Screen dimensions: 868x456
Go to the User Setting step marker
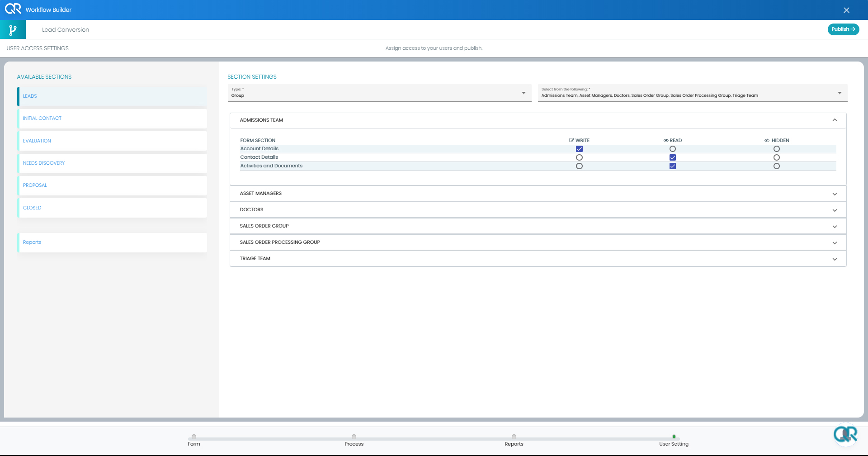674,437
